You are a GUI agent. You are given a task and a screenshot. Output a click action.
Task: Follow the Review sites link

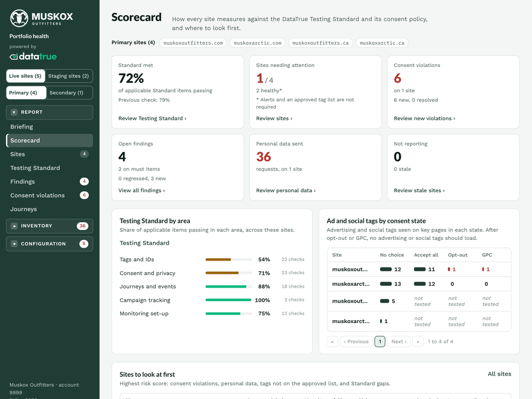click(x=274, y=119)
